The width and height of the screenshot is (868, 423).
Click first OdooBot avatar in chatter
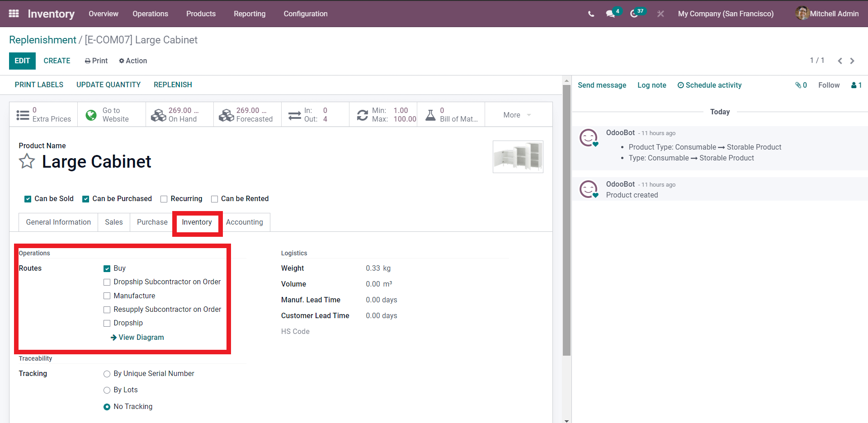[589, 138]
